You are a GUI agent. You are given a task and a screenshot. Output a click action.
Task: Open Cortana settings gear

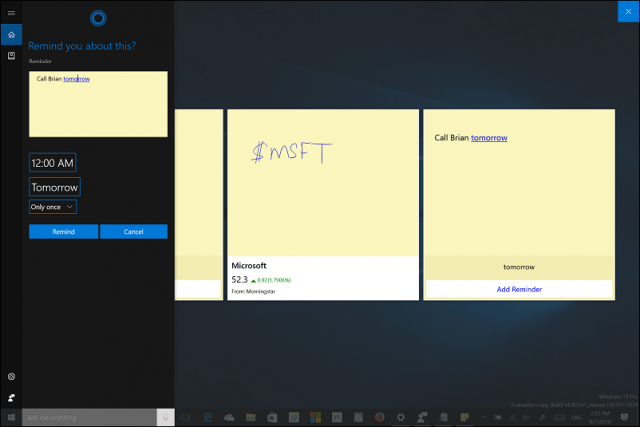[11, 376]
